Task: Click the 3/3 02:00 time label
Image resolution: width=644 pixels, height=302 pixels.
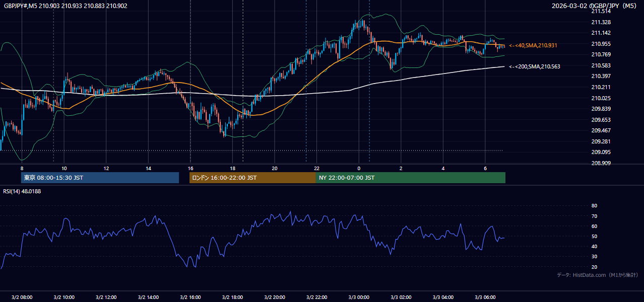Action: 401,297
